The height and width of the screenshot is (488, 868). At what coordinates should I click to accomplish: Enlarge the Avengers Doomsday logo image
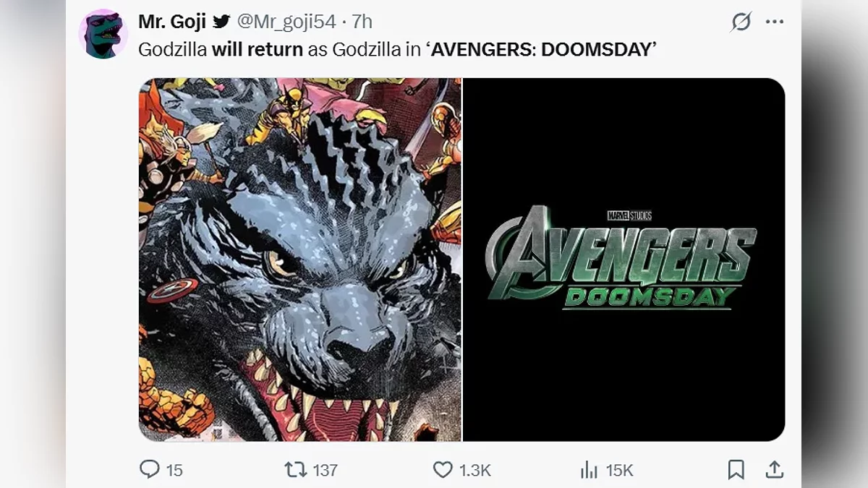click(x=624, y=260)
